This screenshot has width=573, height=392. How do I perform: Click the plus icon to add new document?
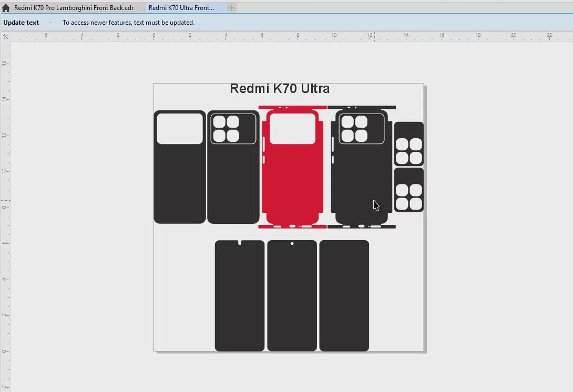[x=231, y=8]
